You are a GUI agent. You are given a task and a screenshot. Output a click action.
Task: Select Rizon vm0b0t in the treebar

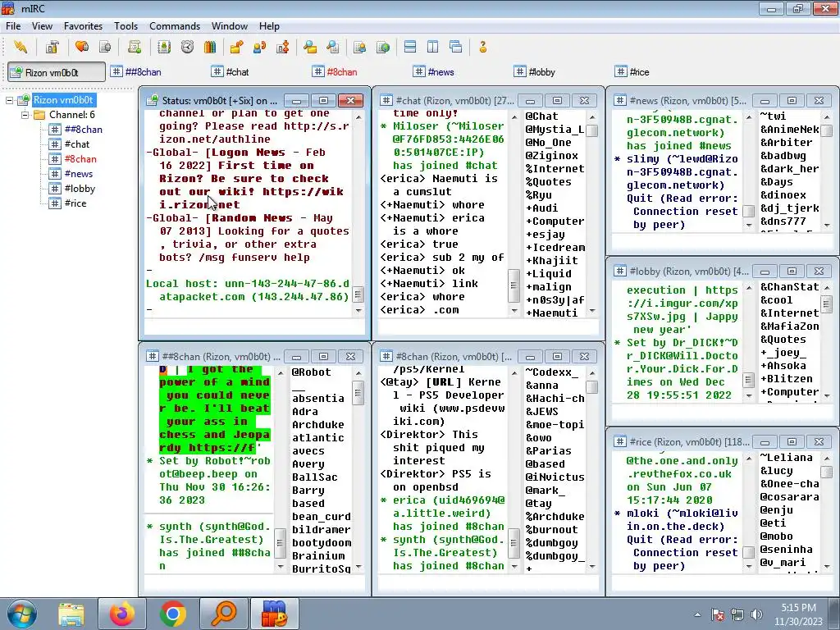(x=63, y=100)
